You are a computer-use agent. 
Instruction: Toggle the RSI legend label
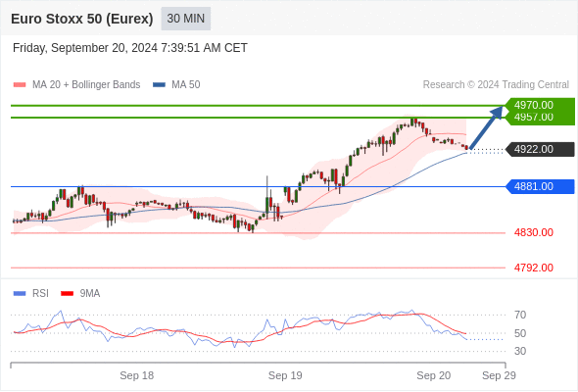40,294
